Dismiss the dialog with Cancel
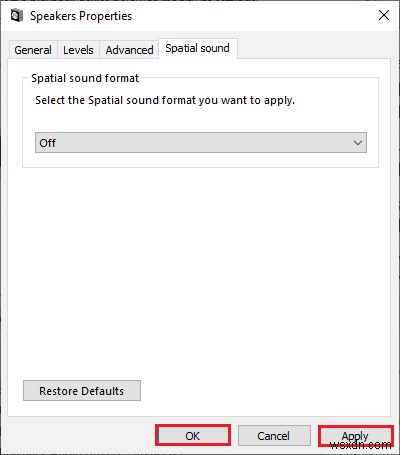Screen dimensions: 403x455 274,436
